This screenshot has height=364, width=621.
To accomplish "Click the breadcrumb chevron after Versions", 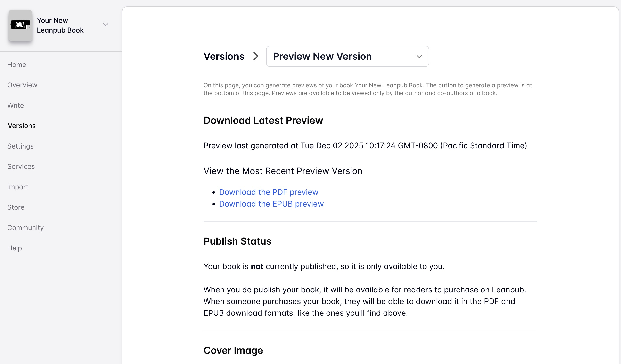I will [256, 56].
